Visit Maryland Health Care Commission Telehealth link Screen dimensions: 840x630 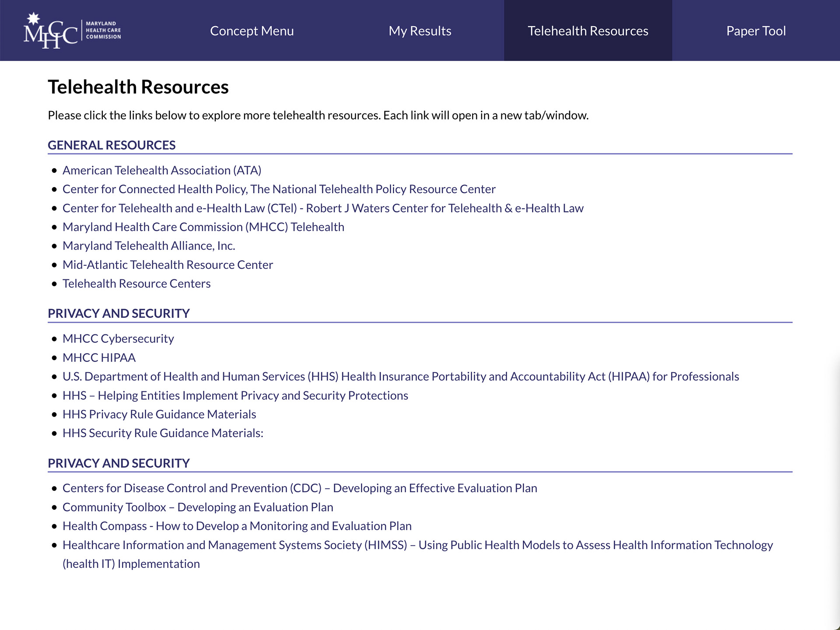203,227
